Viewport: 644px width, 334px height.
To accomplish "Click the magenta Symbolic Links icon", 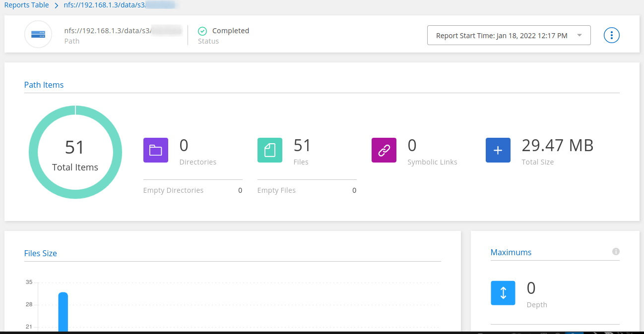I will coord(384,150).
